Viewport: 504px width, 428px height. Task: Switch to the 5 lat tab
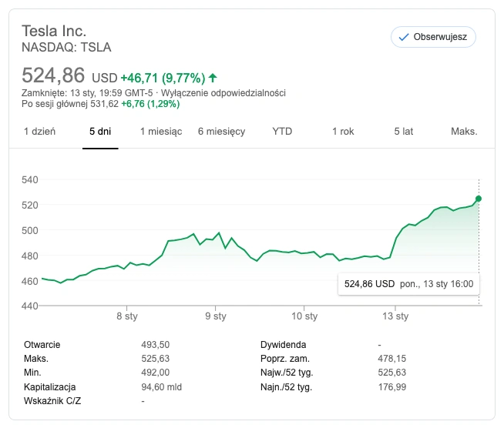click(x=404, y=132)
